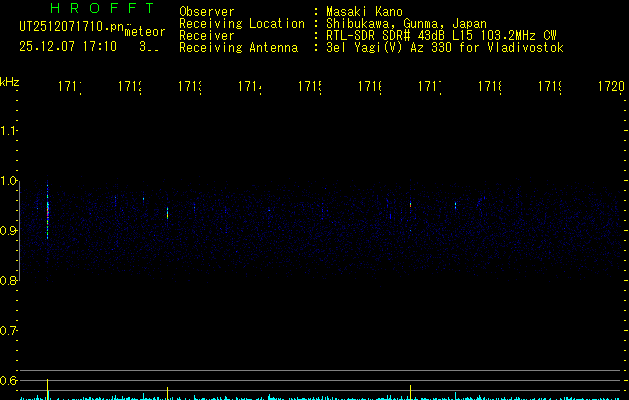629x400 pixels.
Task: Click the Receiver label
Action: [207, 36]
